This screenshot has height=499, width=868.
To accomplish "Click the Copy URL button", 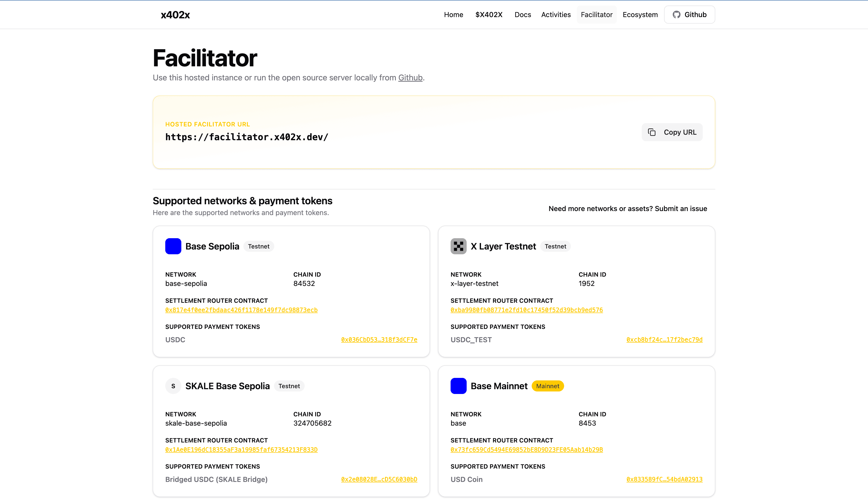I will pyautogui.click(x=672, y=132).
